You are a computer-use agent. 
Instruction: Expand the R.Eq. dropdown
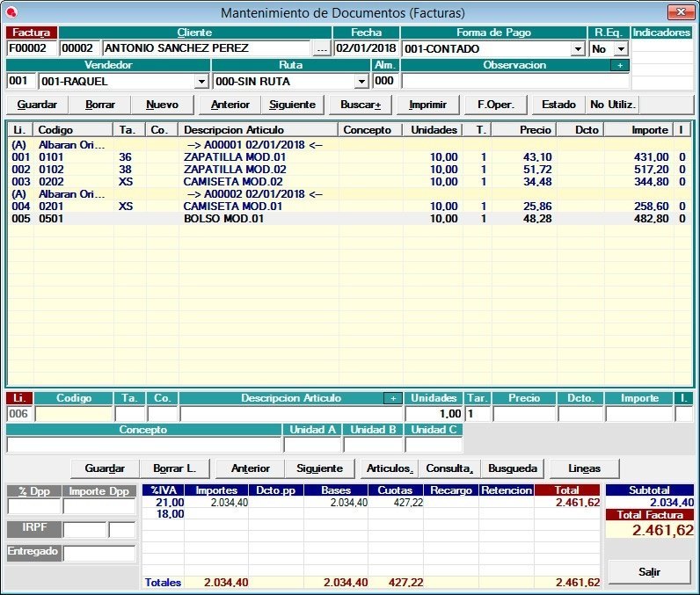pos(621,49)
